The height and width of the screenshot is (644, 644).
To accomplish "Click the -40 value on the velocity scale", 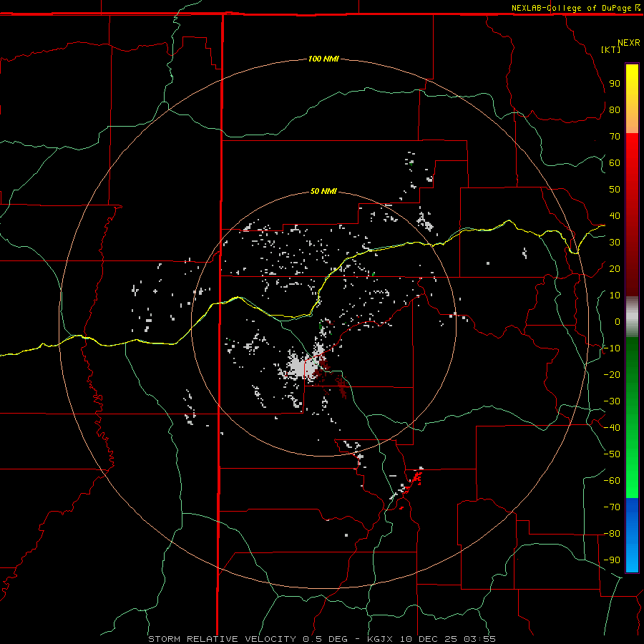I will (x=612, y=428).
